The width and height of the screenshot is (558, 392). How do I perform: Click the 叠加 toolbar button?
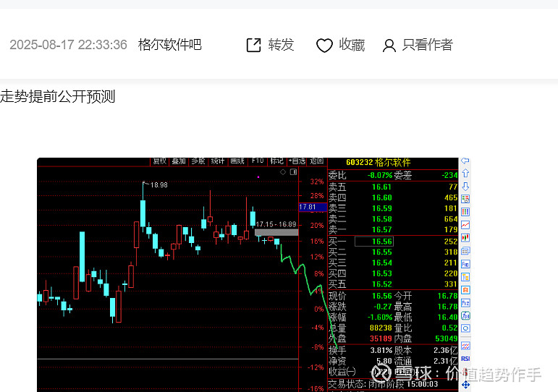pos(179,161)
